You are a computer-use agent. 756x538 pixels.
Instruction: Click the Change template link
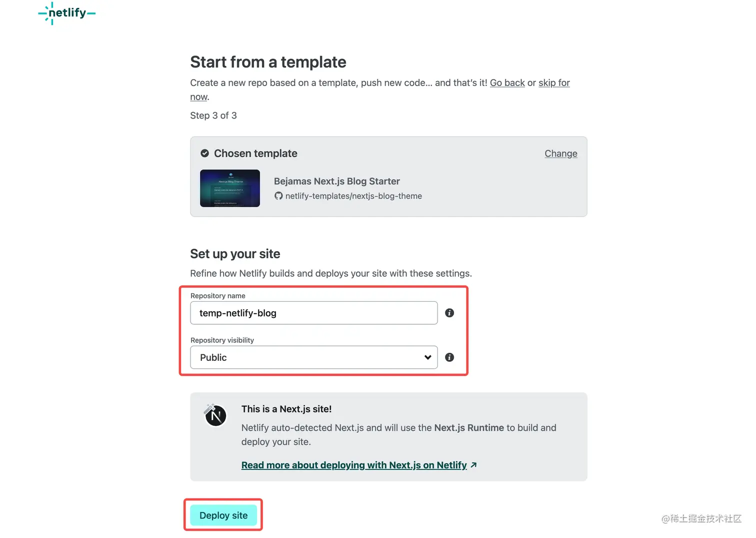point(561,154)
